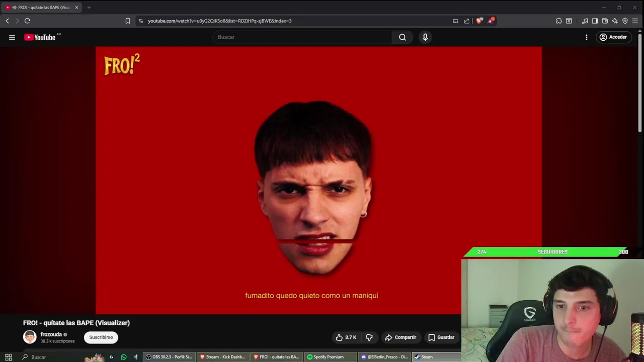The width and height of the screenshot is (644, 362).
Task: Click the Suscribirse button
Action: coord(101,337)
